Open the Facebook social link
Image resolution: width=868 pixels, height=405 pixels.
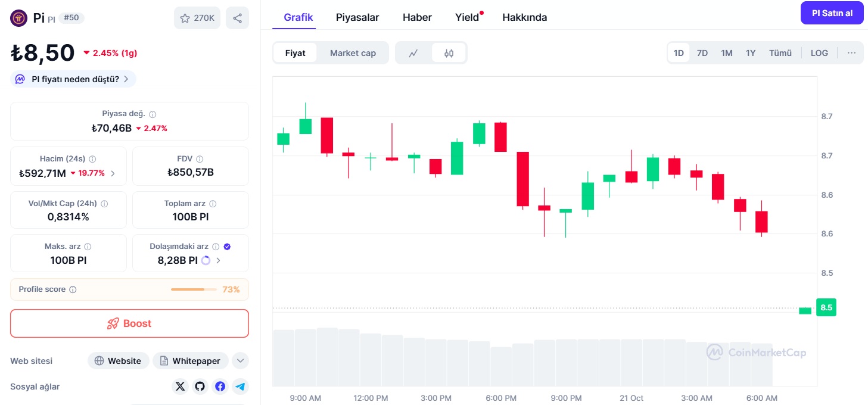(x=220, y=387)
